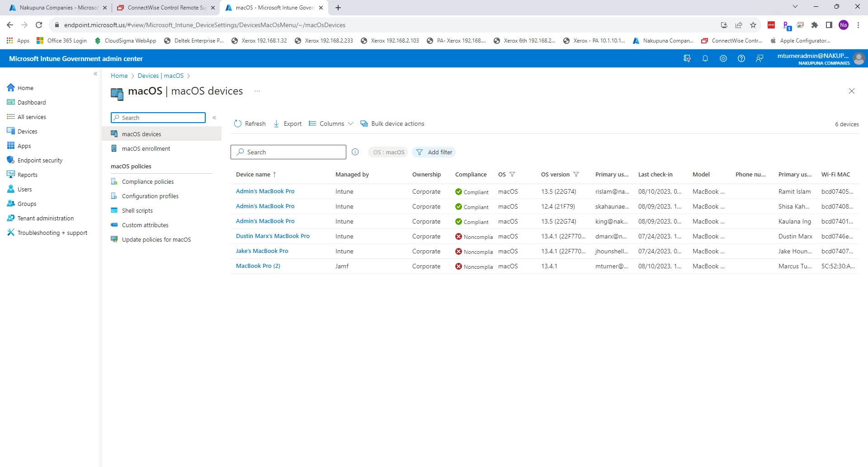The width and height of the screenshot is (868, 467).
Task: Reload the page in browser
Action: coord(39,25)
